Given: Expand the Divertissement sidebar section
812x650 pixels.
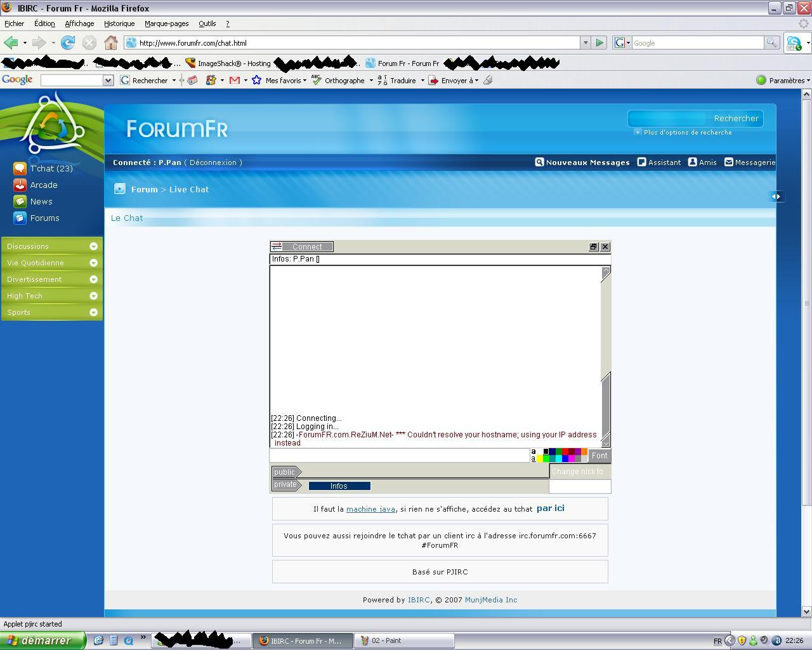Looking at the screenshot, I should [93, 279].
